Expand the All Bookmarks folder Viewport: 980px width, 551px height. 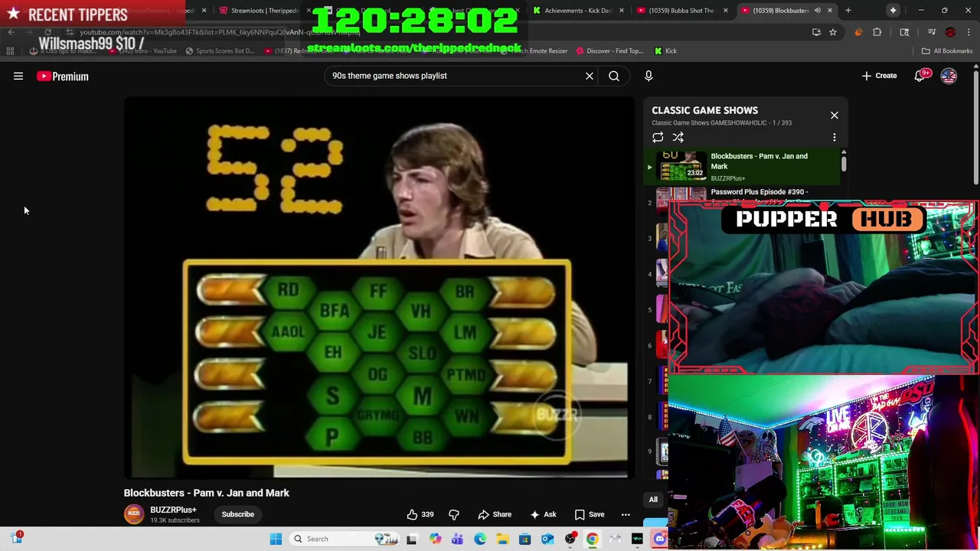click(947, 51)
